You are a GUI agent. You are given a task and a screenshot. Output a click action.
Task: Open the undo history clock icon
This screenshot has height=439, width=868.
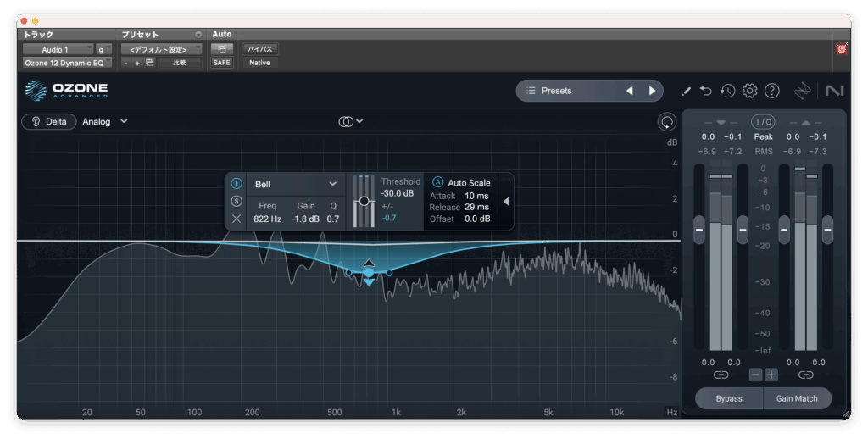pyautogui.click(x=727, y=91)
